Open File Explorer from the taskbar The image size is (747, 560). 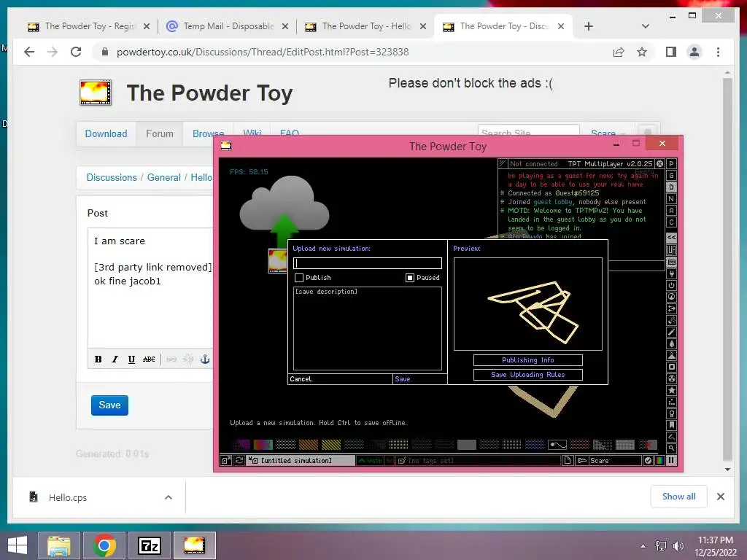click(x=59, y=545)
